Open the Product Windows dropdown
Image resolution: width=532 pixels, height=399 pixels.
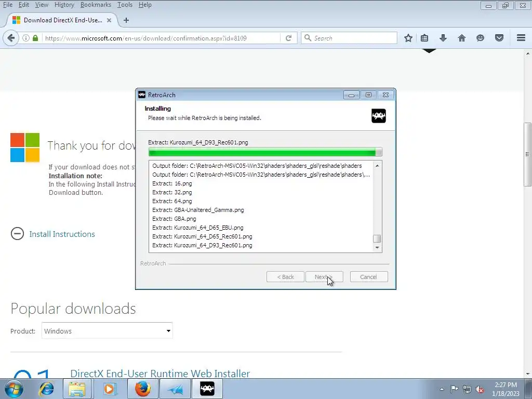[107, 331]
